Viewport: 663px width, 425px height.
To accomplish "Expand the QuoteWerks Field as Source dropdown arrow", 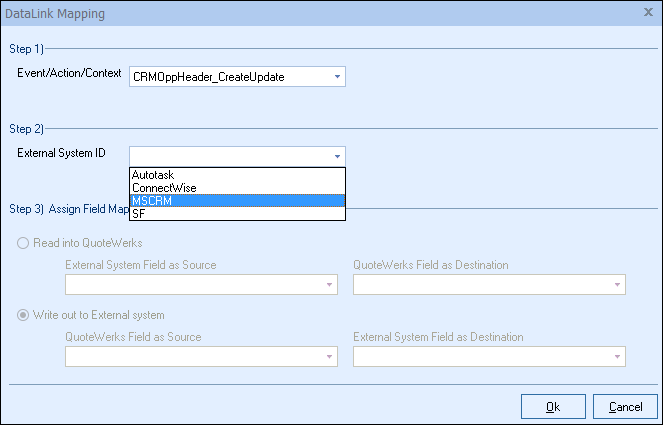I will (329, 357).
